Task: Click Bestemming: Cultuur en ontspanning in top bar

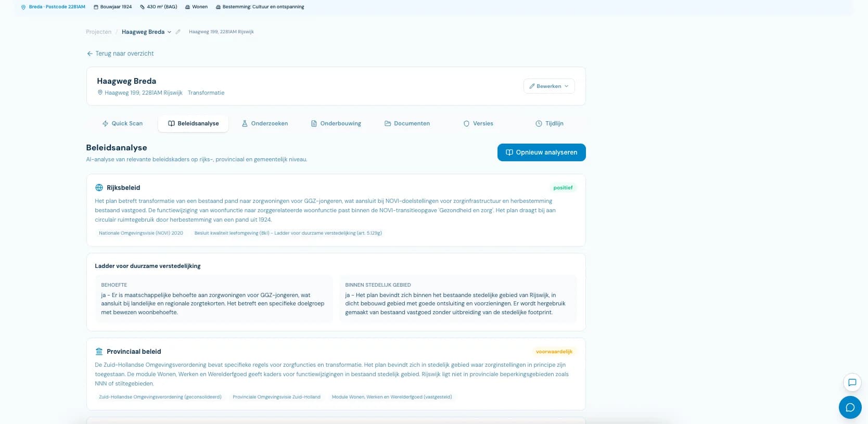Action: (260, 7)
